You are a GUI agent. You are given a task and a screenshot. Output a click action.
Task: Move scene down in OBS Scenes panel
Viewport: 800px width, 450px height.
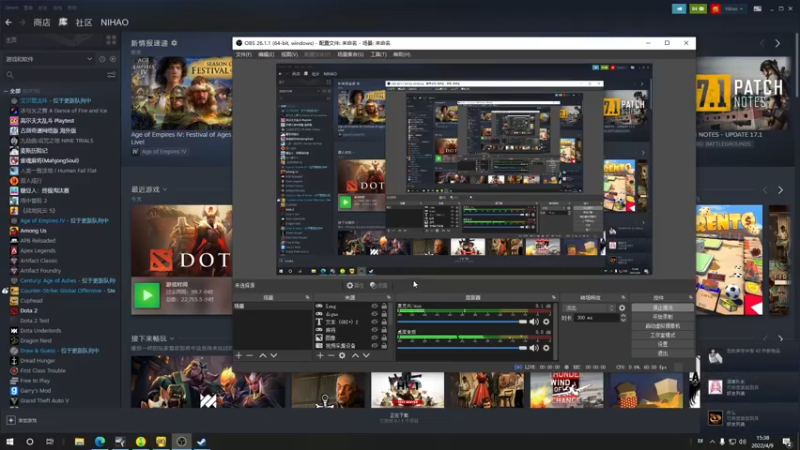[274, 355]
